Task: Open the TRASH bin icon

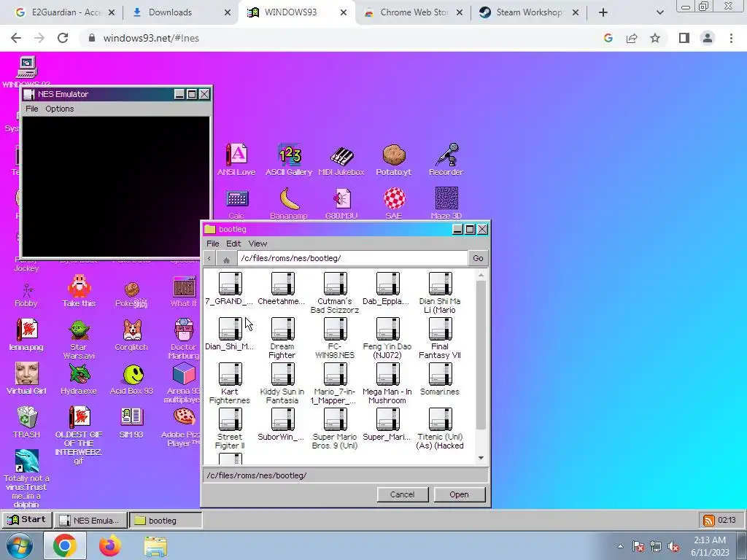Action: (x=27, y=422)
